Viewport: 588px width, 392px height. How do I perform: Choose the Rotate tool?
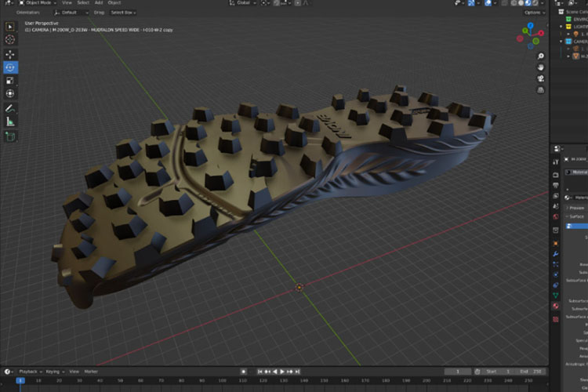pyautogui.click(x=10, y=67)
